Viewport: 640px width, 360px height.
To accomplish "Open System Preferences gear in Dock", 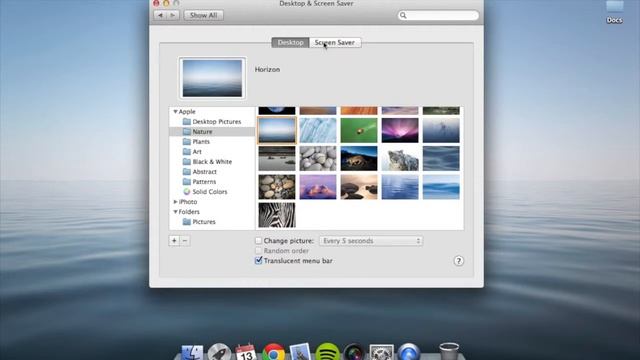I will (381, 353).
